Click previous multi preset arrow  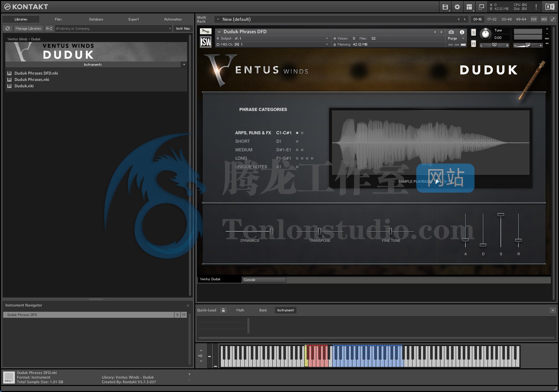click(459, 19)
